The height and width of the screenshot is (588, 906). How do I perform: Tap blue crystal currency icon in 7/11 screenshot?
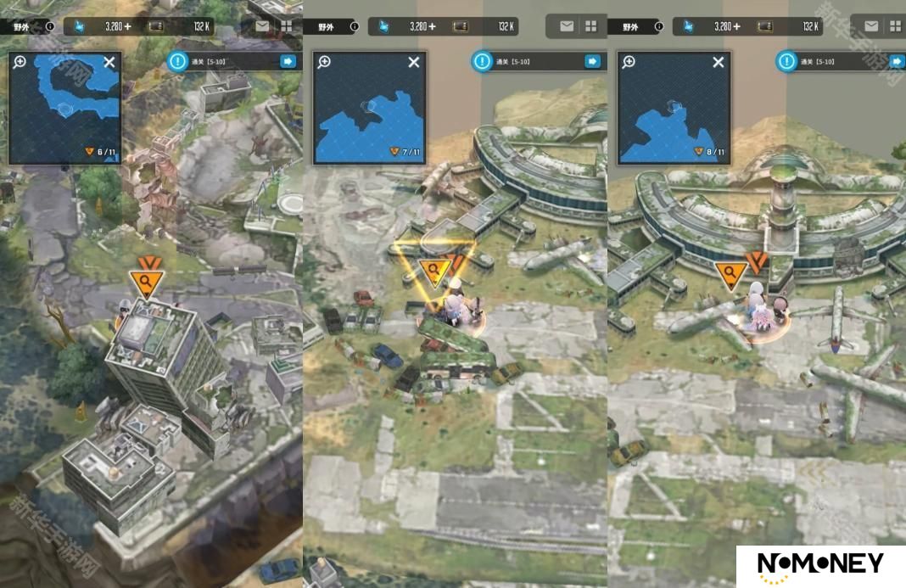click(x=383, y=26)
